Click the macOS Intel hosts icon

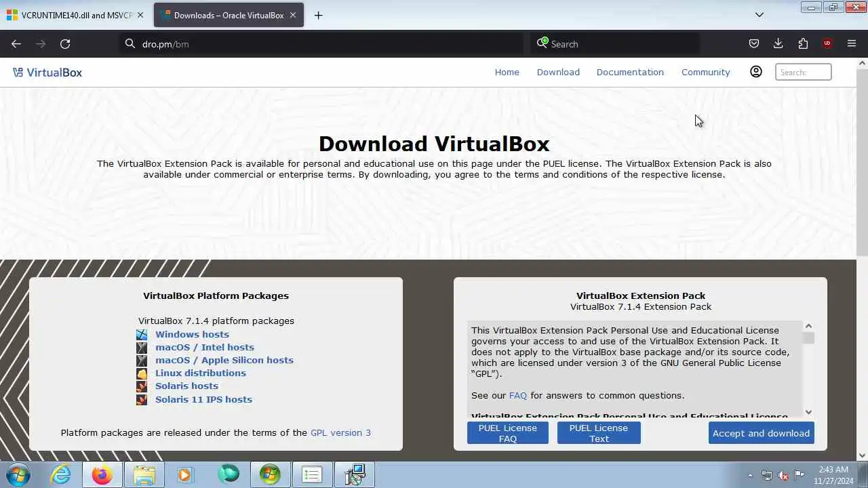point(141,347)
